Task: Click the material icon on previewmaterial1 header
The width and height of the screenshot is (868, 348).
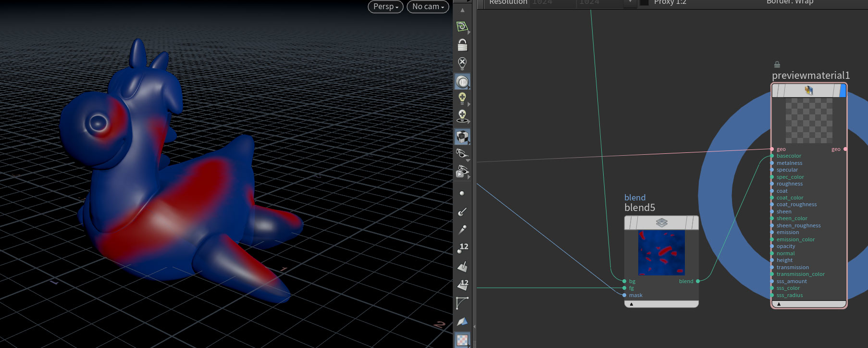Action: [809, 90]
